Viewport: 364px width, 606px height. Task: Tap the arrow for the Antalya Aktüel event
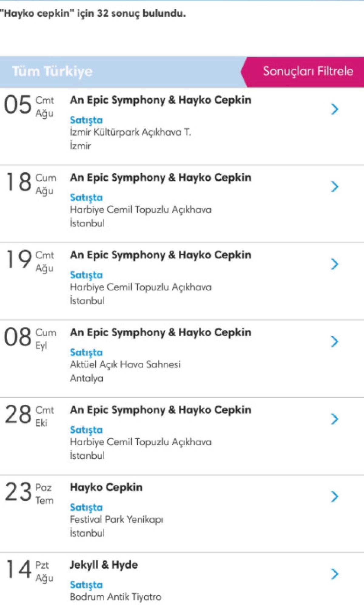[334, 341]
